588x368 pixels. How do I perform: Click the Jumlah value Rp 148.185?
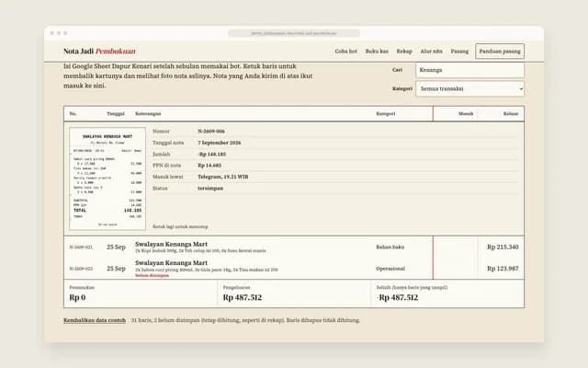pyautogui.click(x=212, y=154)
